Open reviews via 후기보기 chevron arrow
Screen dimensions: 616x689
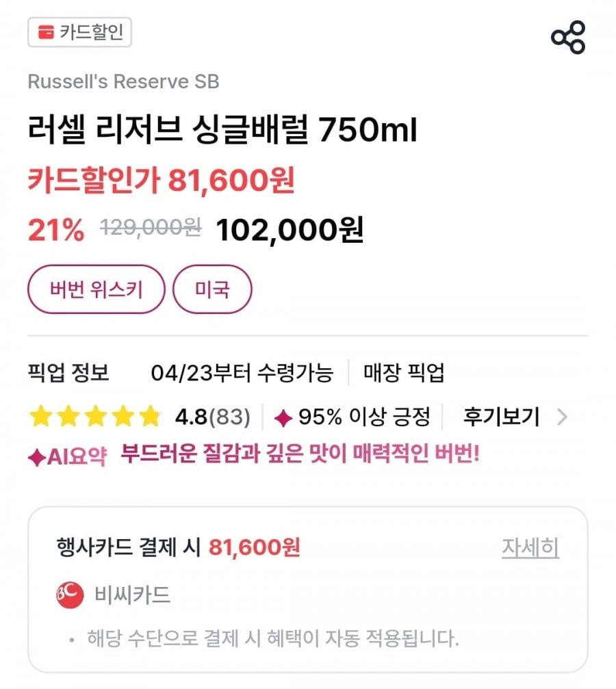click(x=562, y=416)
